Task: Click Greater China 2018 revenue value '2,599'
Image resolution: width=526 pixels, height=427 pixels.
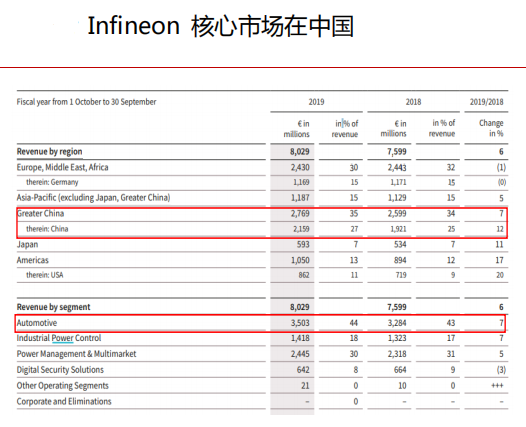Action: 397,213
